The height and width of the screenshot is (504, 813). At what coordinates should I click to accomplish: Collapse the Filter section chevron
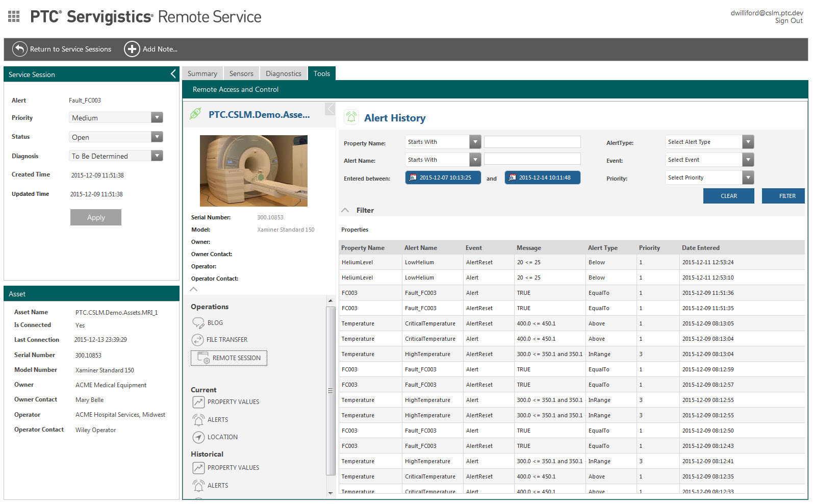click(345, 210)
